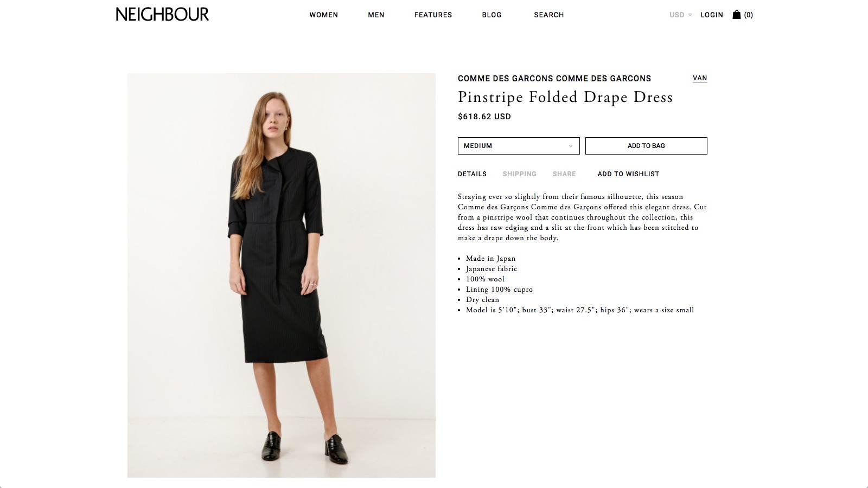868x488 pixels.
Task: Add the dress to bag
Action: click(646, 146)
